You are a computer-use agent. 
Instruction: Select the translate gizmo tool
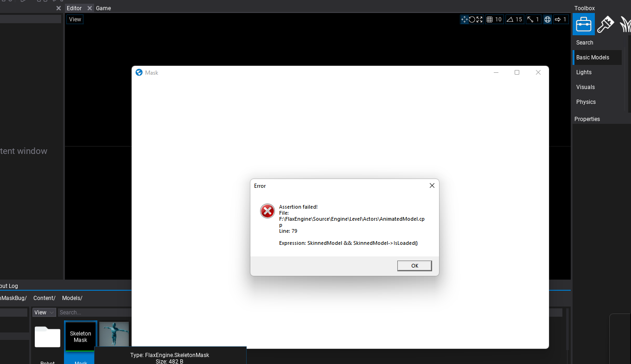click(464, 19)
